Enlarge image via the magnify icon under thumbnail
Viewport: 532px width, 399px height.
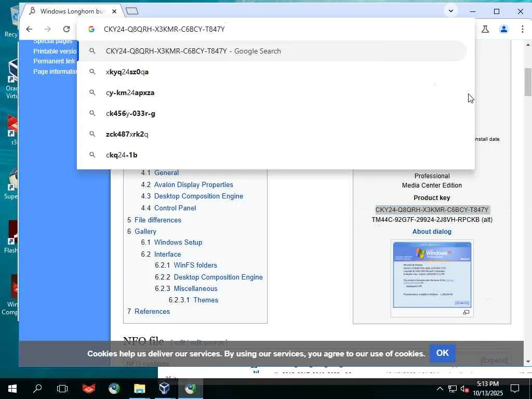point(466,312)
